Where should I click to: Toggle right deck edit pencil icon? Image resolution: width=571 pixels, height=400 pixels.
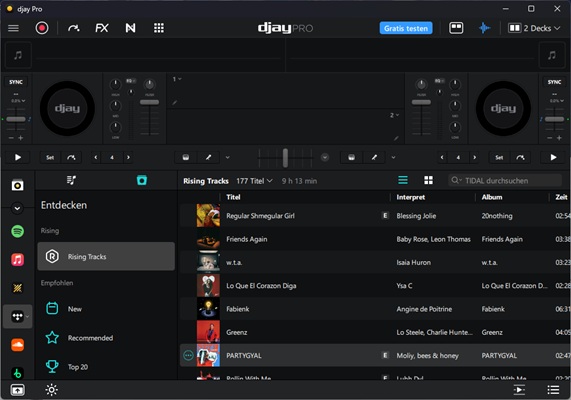coord(374,157)
